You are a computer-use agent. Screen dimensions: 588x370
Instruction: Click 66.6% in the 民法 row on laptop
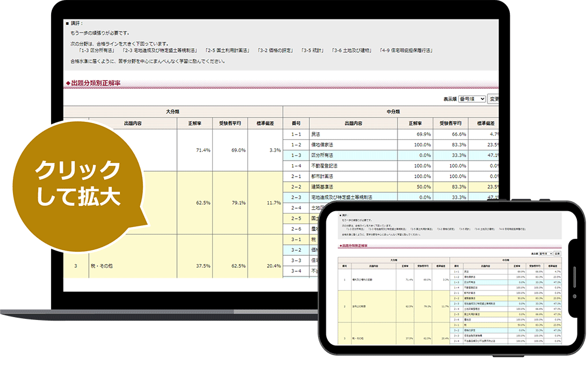(459, 134)
